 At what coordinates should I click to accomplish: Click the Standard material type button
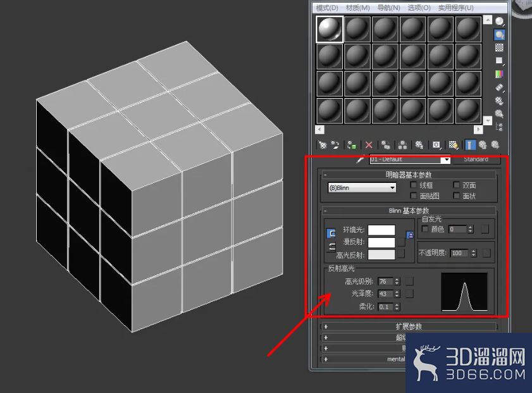(x=476, y=159)
